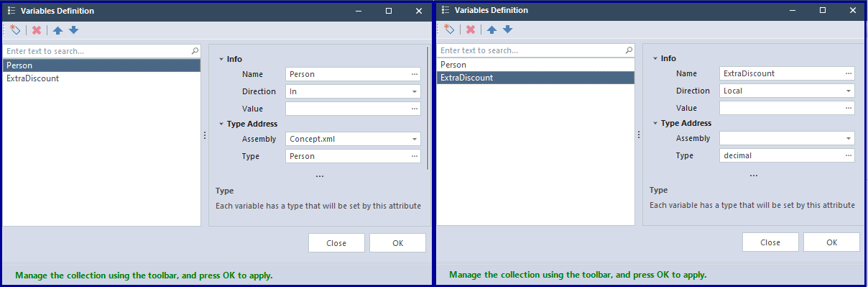Click OK button in left window
Viewport: 868px width, 287px height.
(398, 243)
